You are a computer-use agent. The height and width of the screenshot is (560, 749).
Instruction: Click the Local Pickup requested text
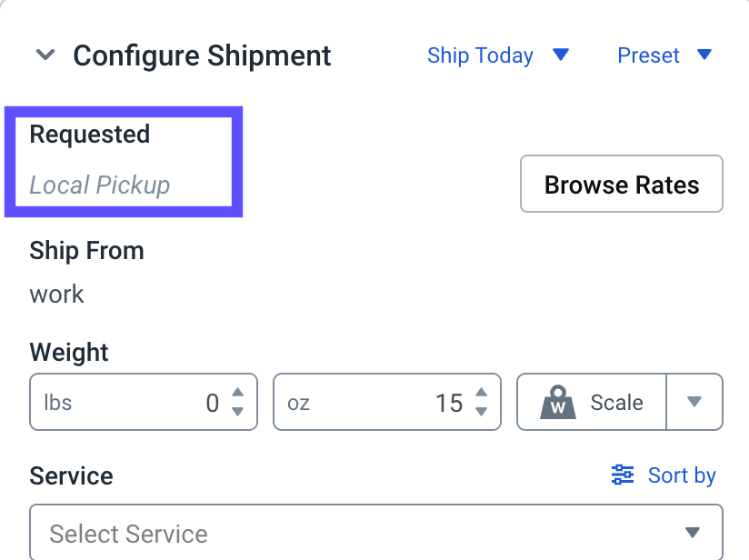(100, 185)
